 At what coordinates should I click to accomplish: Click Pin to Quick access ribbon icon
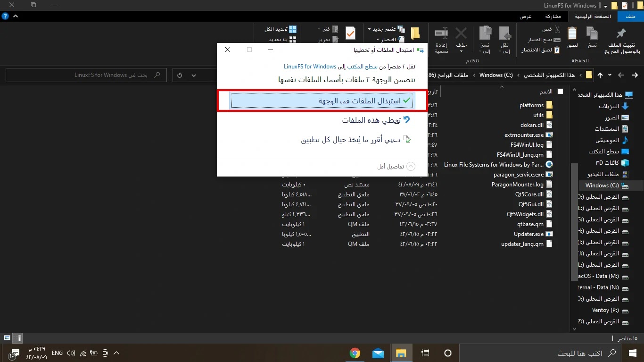[x=621, y=34]
